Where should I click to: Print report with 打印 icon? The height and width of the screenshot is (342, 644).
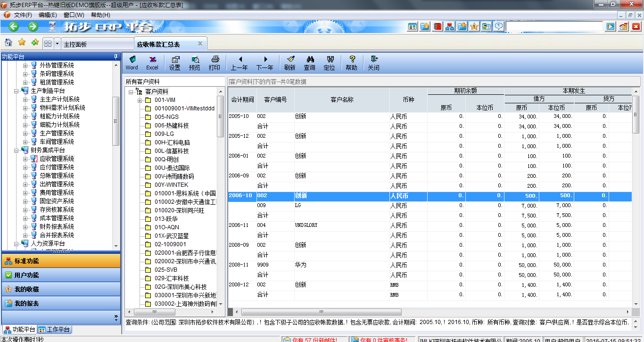pos(215,62)
